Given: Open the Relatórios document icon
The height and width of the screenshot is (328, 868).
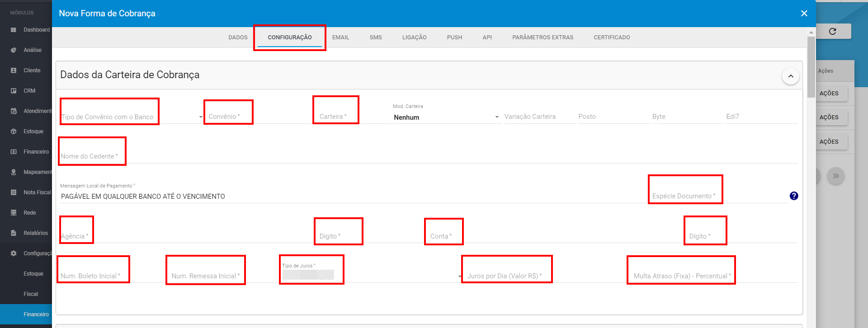Looking at the screenshot, I should (14, 233).
